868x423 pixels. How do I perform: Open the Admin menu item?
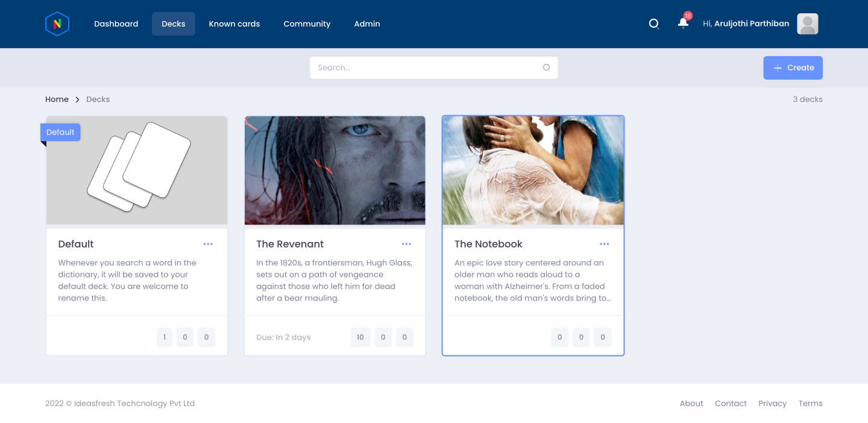click(367, 24)
